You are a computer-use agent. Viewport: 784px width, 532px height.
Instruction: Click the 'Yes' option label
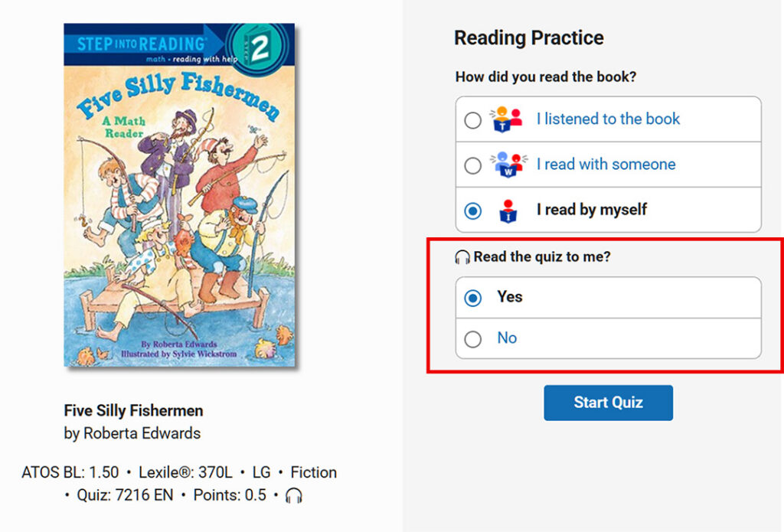tap(509, 297)
